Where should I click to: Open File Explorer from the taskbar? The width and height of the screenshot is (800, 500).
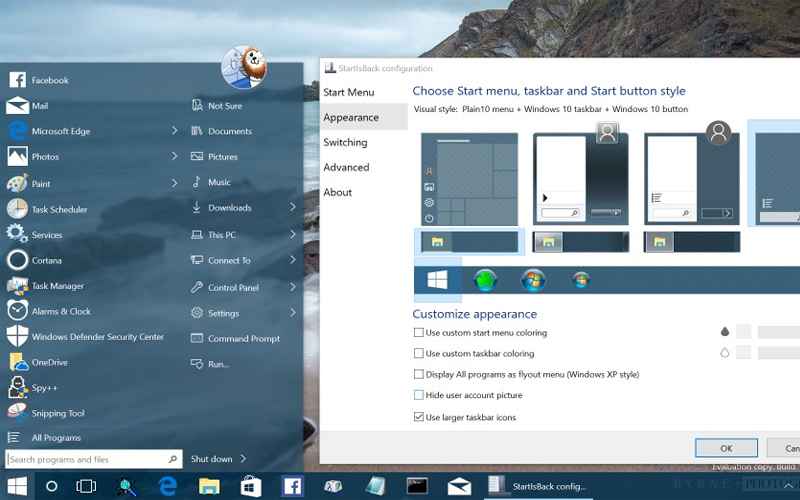coord(209,486)
